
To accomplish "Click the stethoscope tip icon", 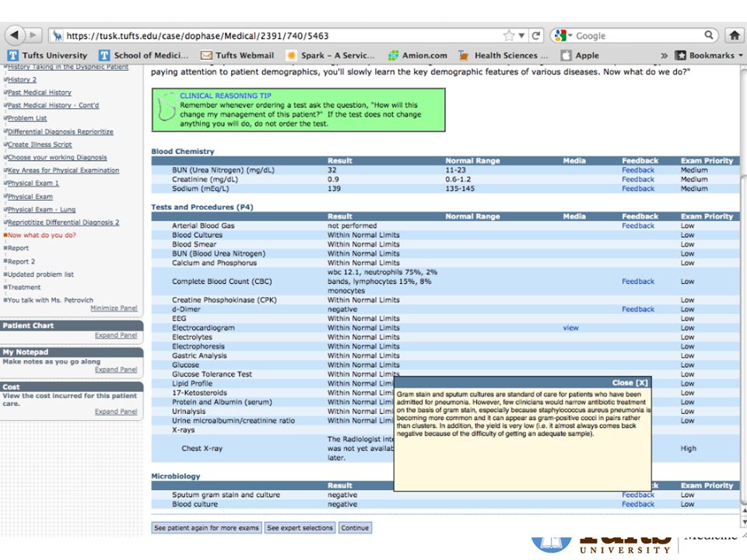I will (x=167, y=107).
